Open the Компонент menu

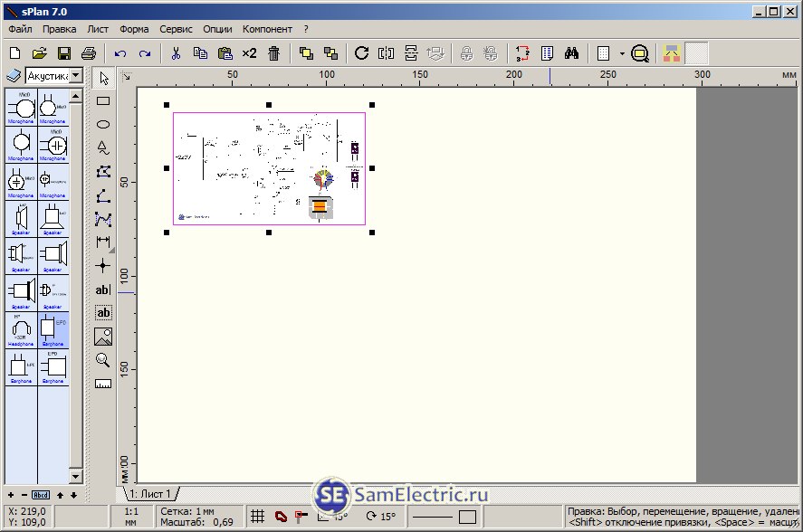(267, 29)
